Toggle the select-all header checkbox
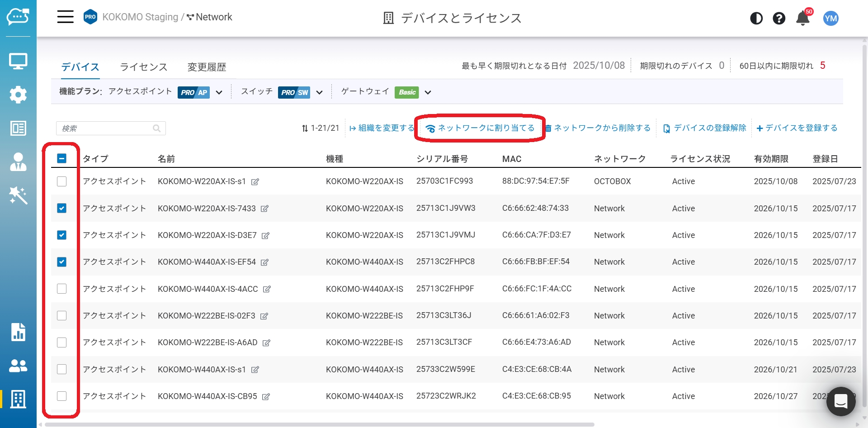 point(62,158)
